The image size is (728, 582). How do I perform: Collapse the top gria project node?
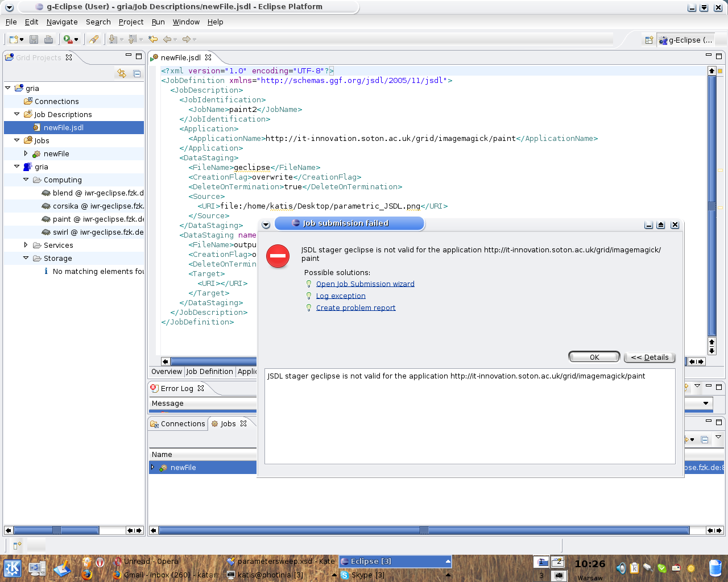7,88
